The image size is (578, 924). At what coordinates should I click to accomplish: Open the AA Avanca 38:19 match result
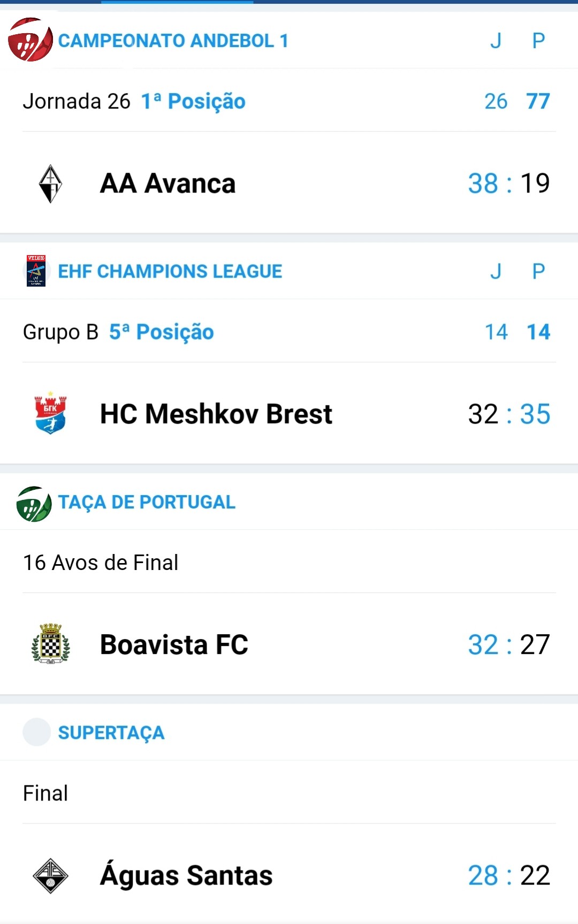click(x=289, y=183)
